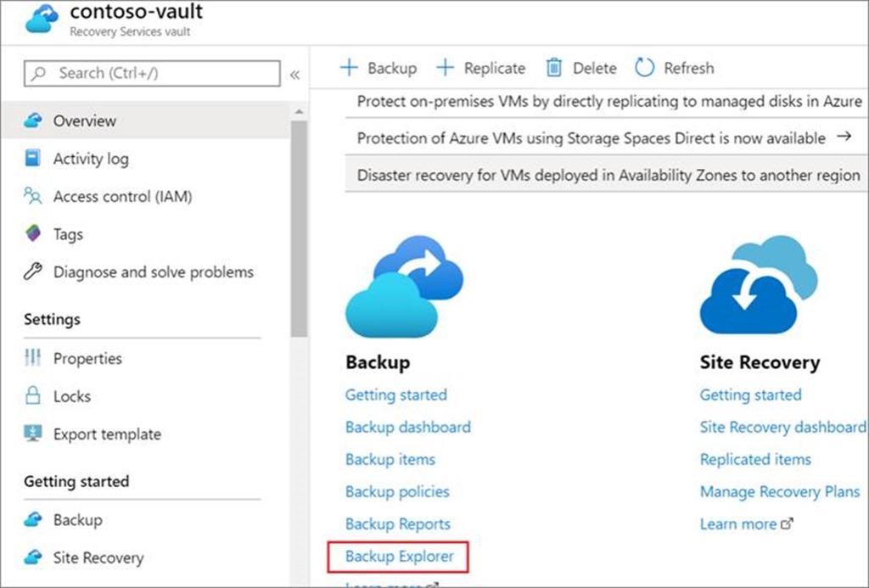Viewport: 869px width, 588px height.
Task: Click the Locks padlock icon
Action: pos(33,395)
